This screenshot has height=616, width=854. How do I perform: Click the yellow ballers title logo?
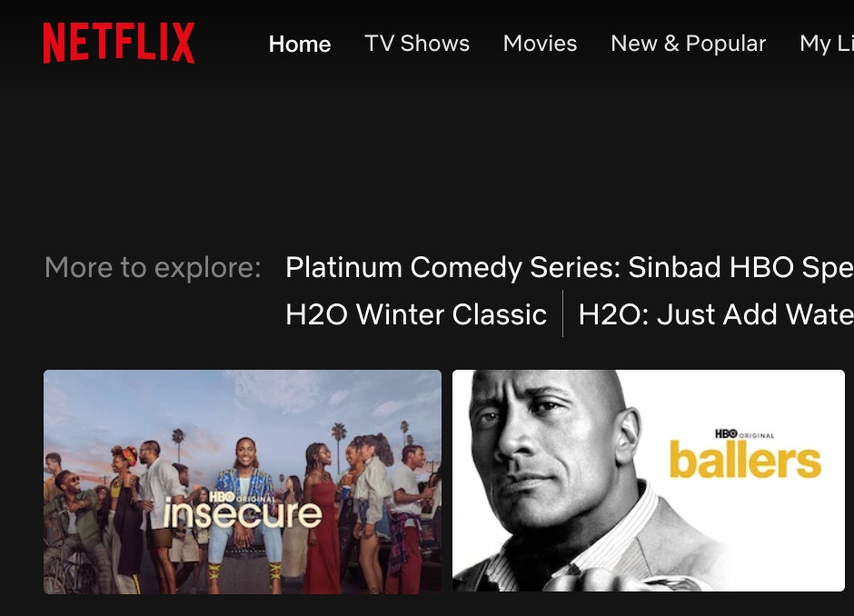(x=745, y=461)
